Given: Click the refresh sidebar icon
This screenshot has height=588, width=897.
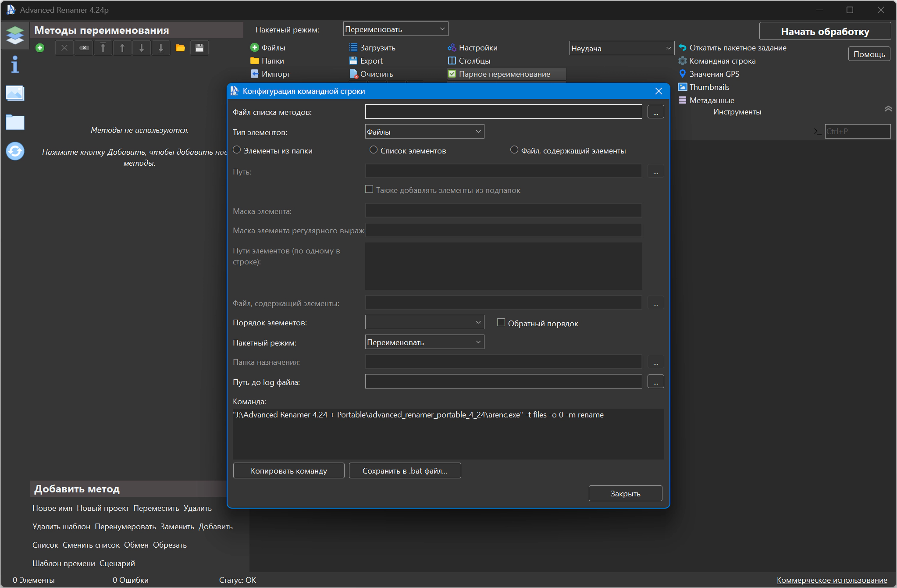Looking at the screenshot, I should pos(15,151).
